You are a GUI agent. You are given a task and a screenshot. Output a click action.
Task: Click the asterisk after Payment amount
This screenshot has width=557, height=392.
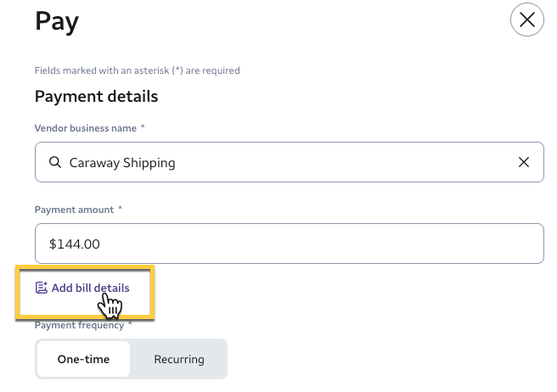click(121, 209)
